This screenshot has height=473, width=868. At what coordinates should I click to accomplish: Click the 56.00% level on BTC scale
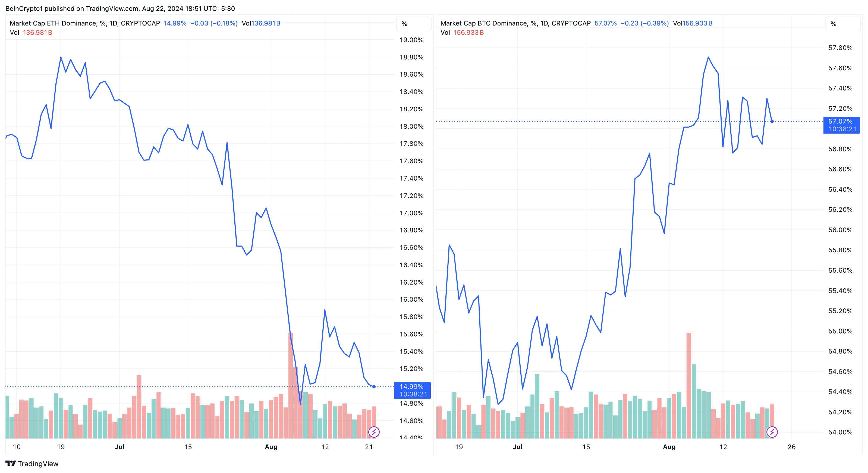(x=840, y=230)
